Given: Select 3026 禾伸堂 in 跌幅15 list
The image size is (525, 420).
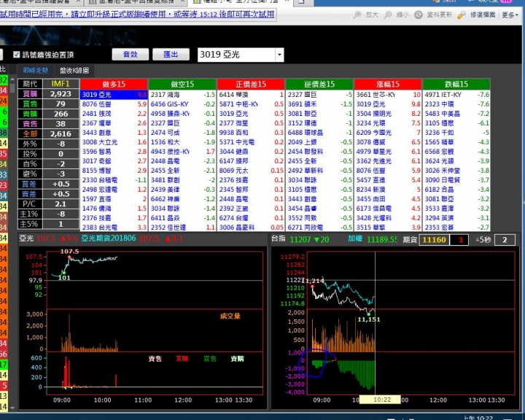Looking at the screenshot, I should [x=456, y=171].
